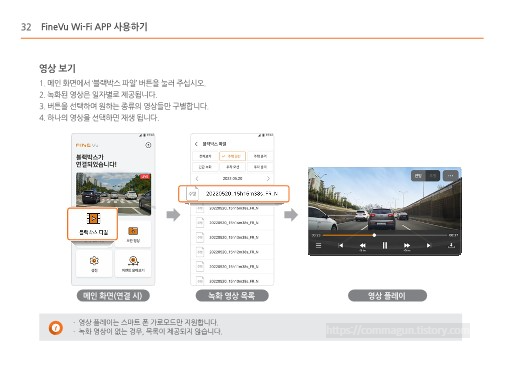Go back from the 블랙박스 파일 list
This screenshot has width=510, height=378.
(x=196, y=144)
